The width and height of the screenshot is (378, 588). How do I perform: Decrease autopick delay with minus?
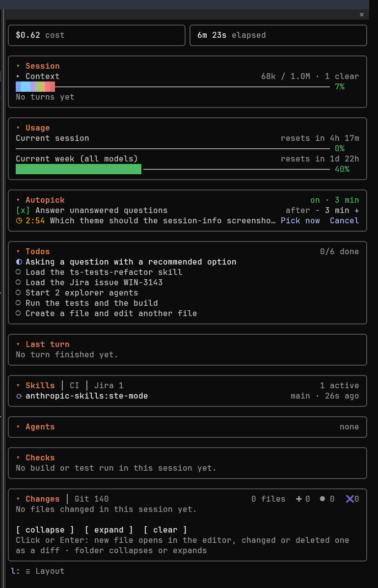317,211
